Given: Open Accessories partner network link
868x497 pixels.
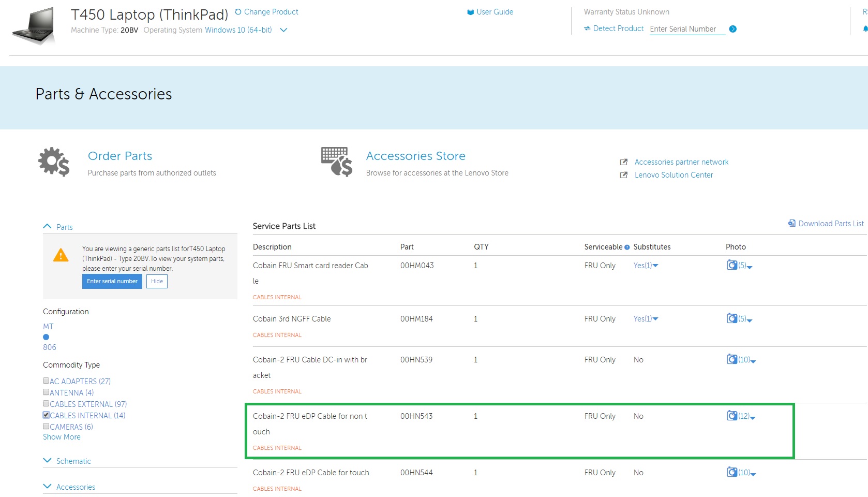Looking at the screenshot, I should tap(681, 162).
